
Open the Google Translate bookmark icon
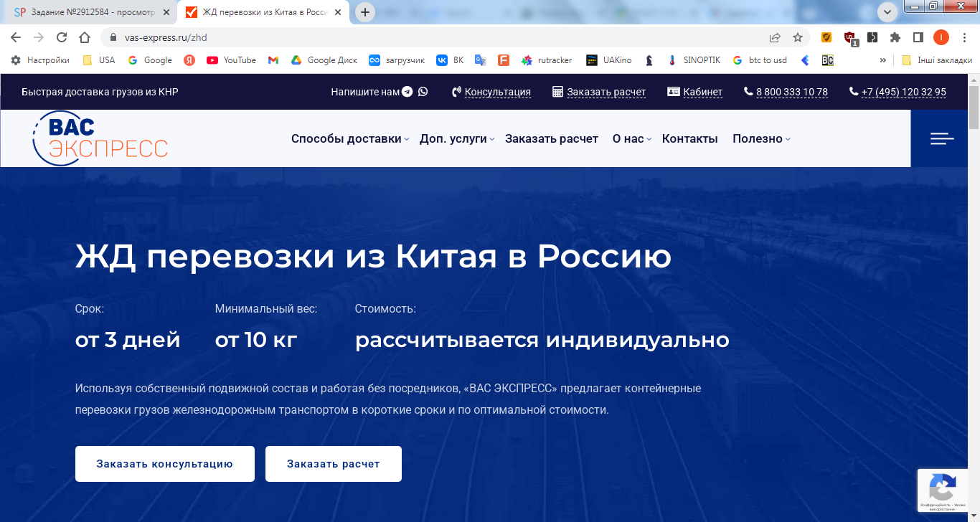481,60
